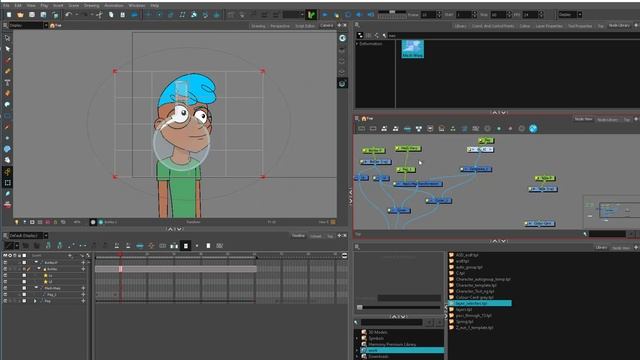Click the search field in the Node Library panel
The image size is (640, 360).
512,36
